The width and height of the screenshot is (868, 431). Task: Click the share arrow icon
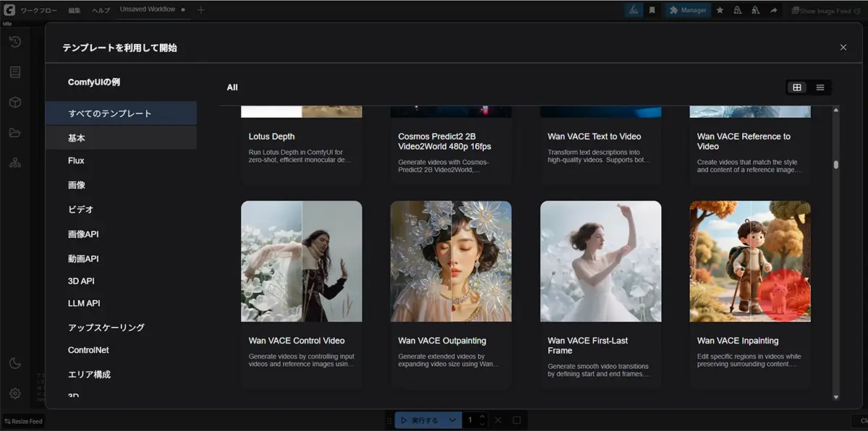pos(774,10)
